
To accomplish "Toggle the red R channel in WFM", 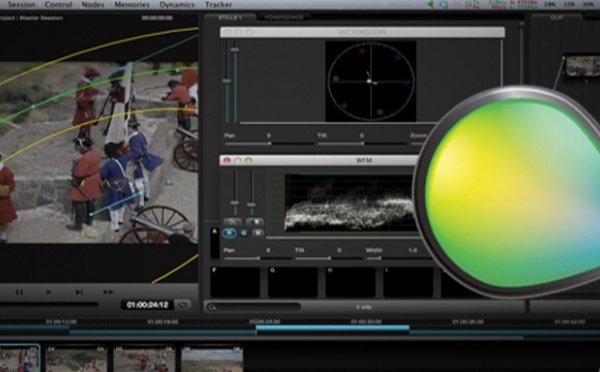I will (229, 233).
